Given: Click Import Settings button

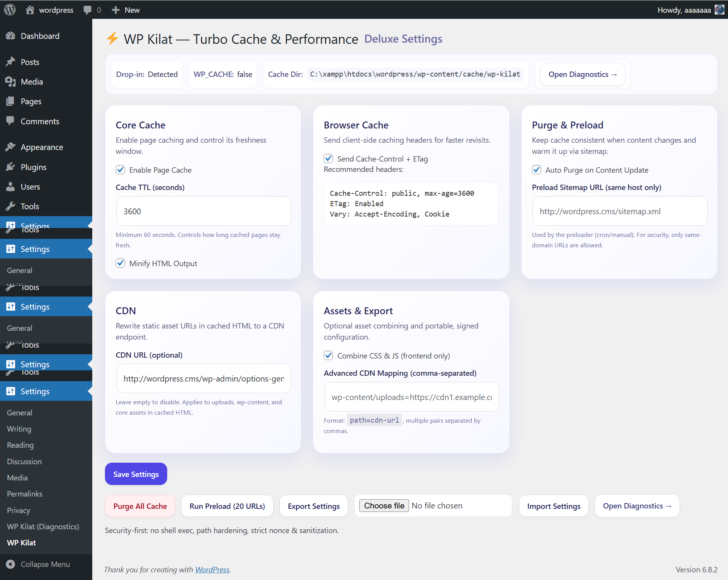Looking at the screenshot, I should [553, 506].
